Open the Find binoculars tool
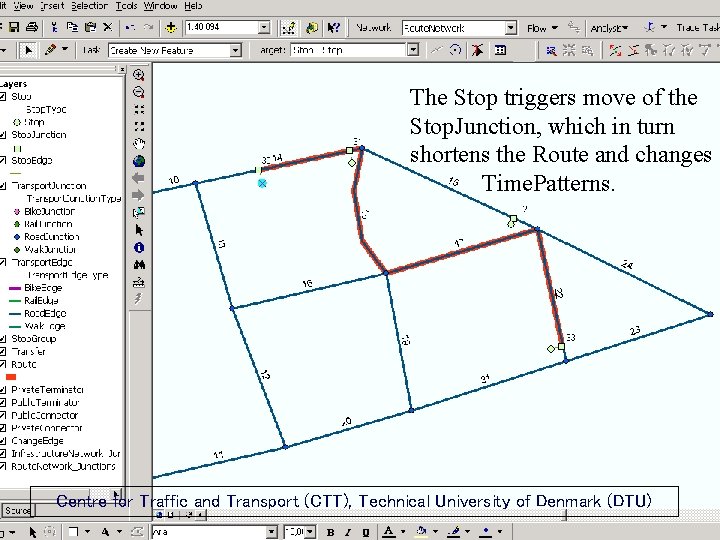The height and width of the screenshot is (540, 720). (x=139, y=264)
